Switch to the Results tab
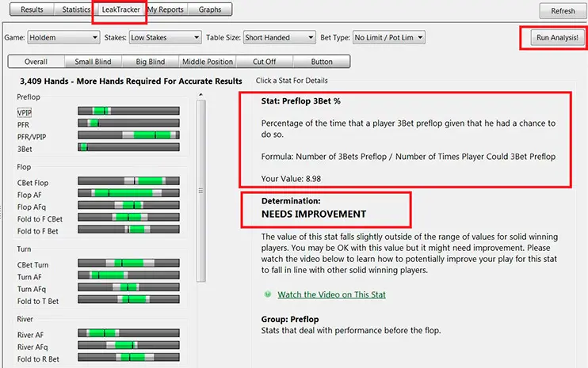Screen dimensions: 588x368 pyautogui.click(x=32, y=10)
